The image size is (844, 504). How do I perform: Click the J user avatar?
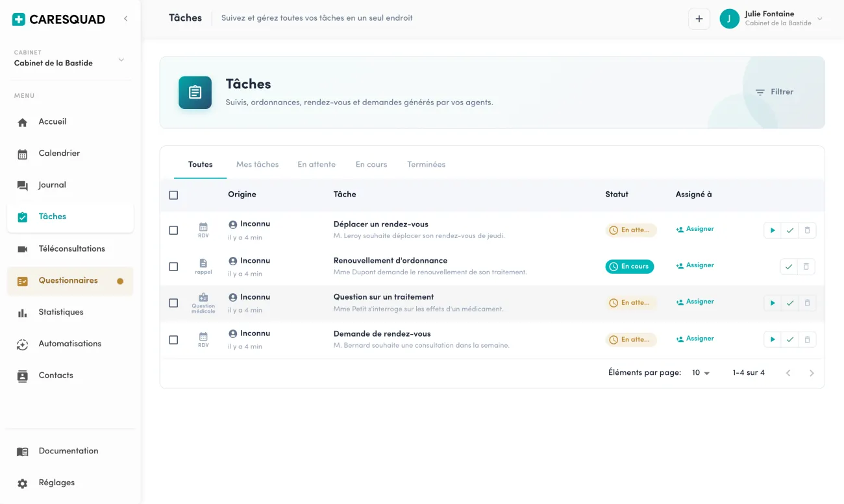pyautogui.click(x=729, y=19)
